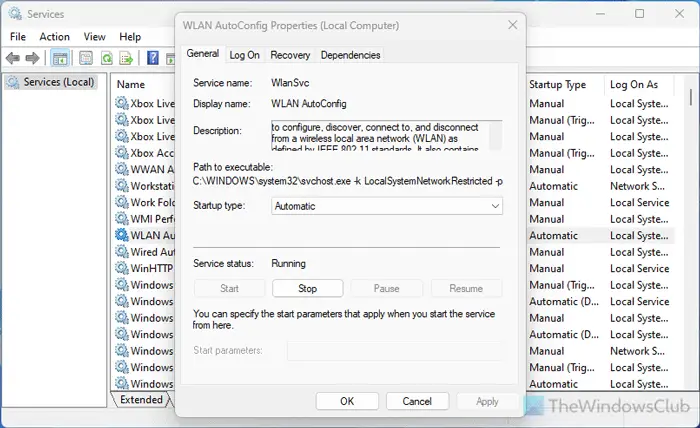Click the Back arrow in Services toolbar
This screenshot has height=428, width=700.
(x=13, y=58)
